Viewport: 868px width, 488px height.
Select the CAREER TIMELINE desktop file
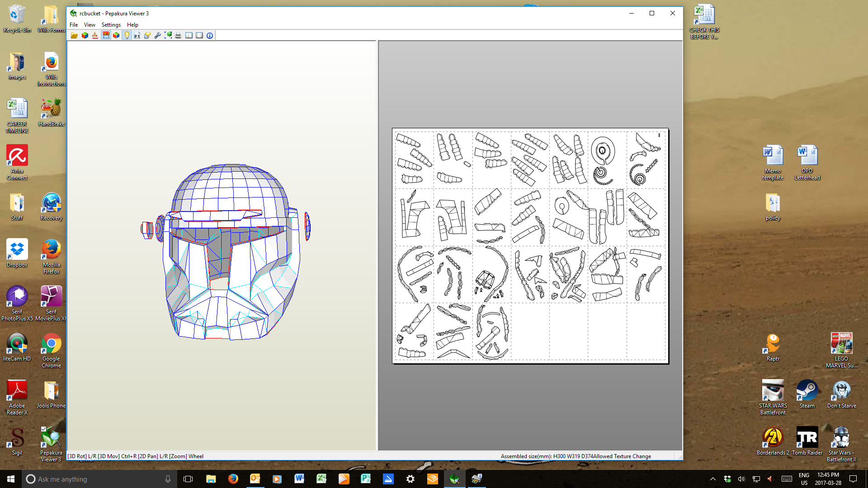pyautogui.click(x=17, y=116)
